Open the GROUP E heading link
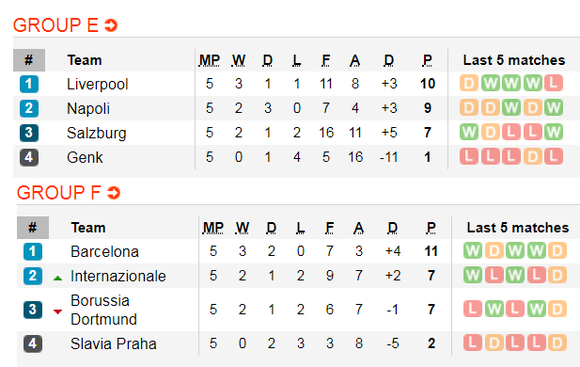Screen dimensions: 580x367 55,25
